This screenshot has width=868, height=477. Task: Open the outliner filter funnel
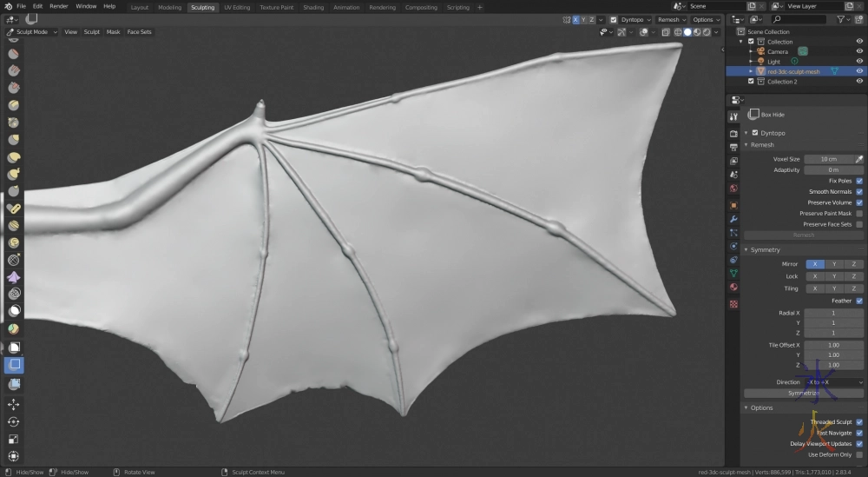point(839,19)
